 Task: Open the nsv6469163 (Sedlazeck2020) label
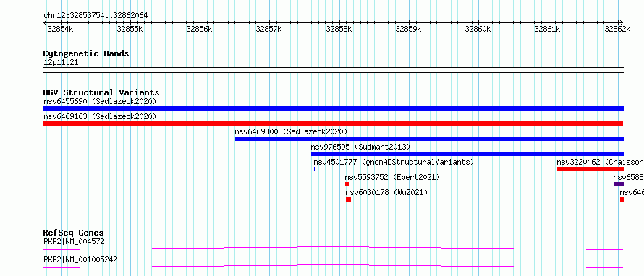tap(100, 116)
